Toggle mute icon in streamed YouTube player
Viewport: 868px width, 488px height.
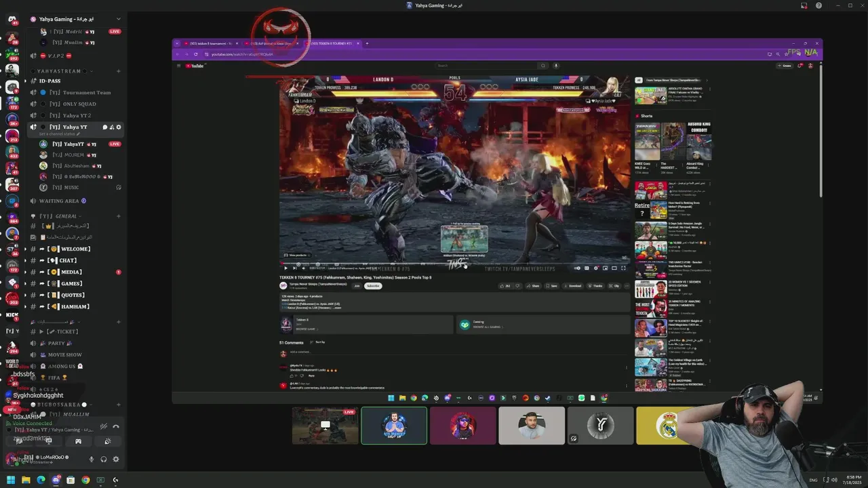pyautogui.click(x=303, y=268)
